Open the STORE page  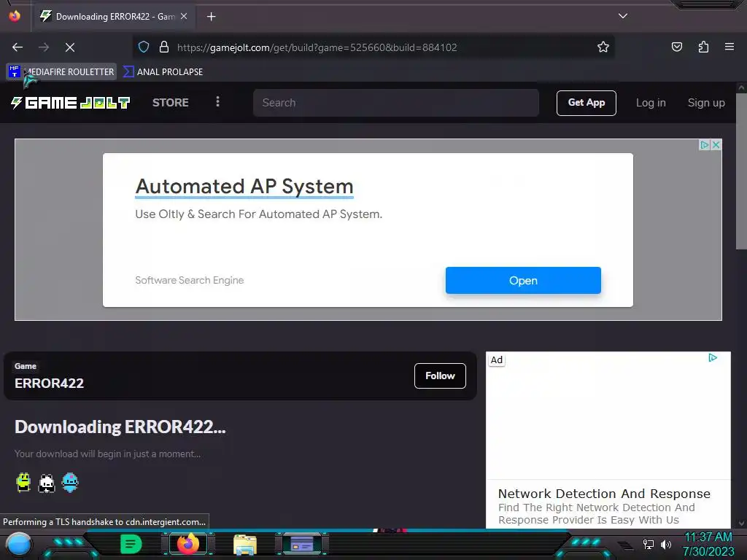coord(171,102)
